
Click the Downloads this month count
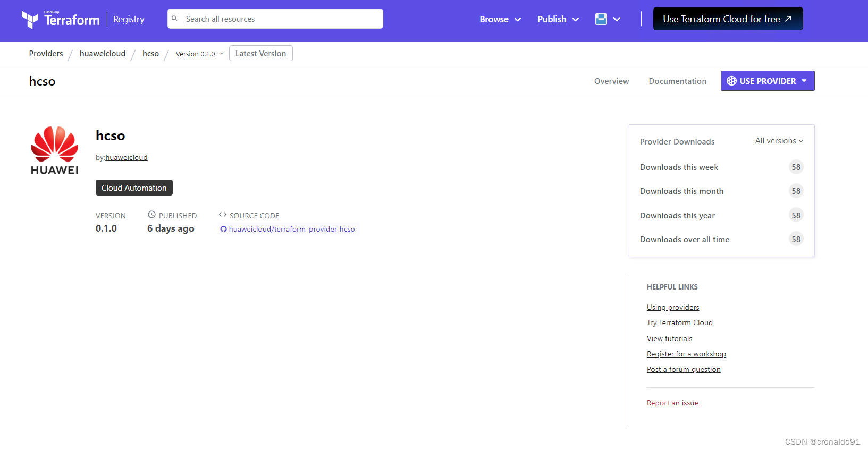(796, 191)
